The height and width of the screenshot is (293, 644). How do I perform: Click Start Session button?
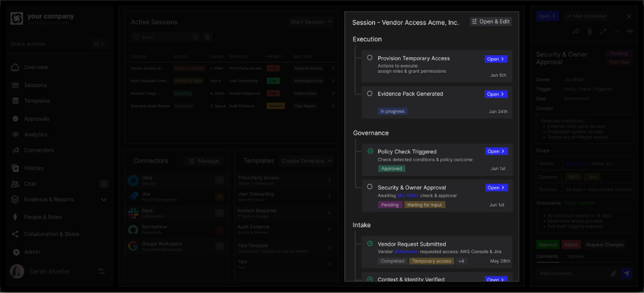pos(311,22)
